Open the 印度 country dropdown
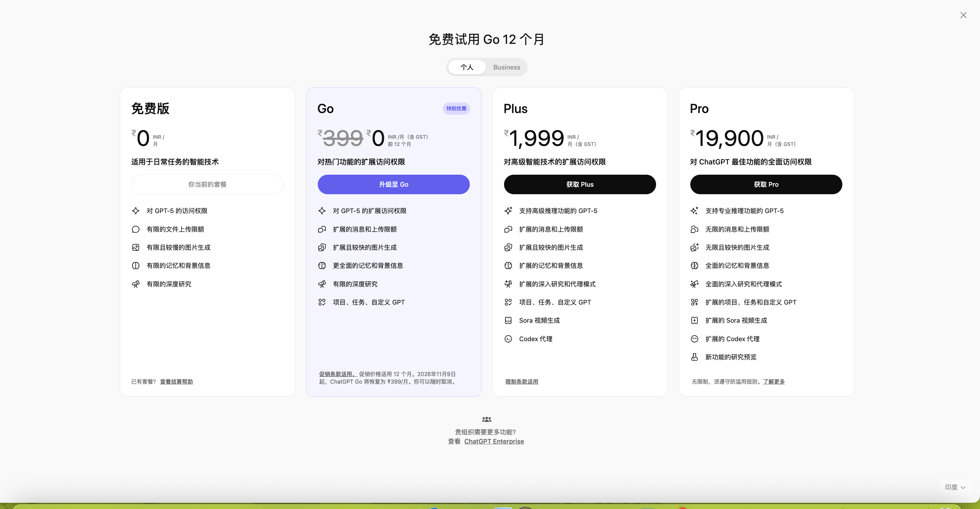The height and width of the screenshot is (509, 980). click(955, 487)
